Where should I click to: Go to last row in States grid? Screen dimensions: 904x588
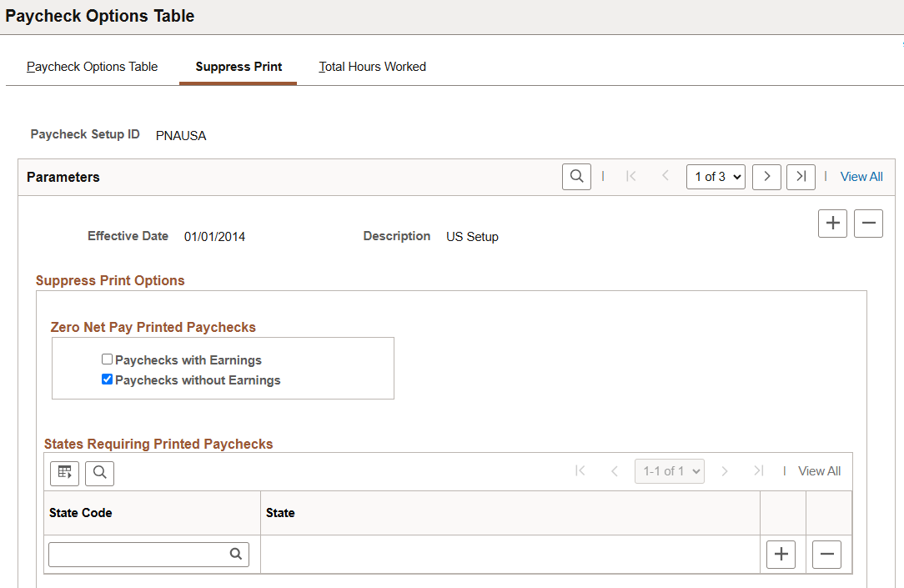point(759,471)
